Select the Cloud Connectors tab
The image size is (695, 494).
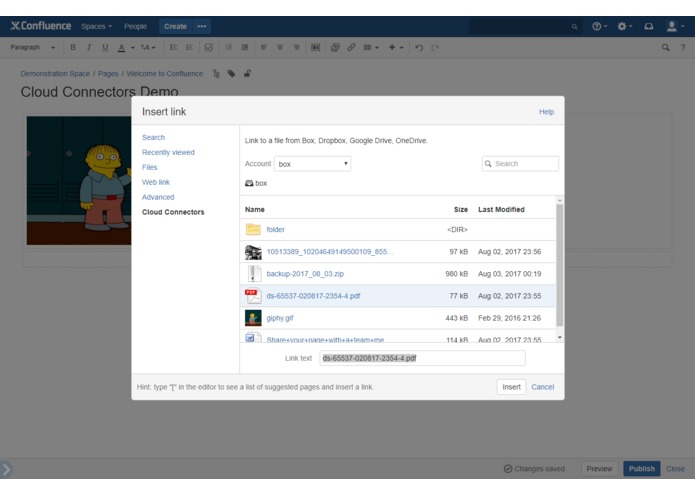tap(173, 212)
